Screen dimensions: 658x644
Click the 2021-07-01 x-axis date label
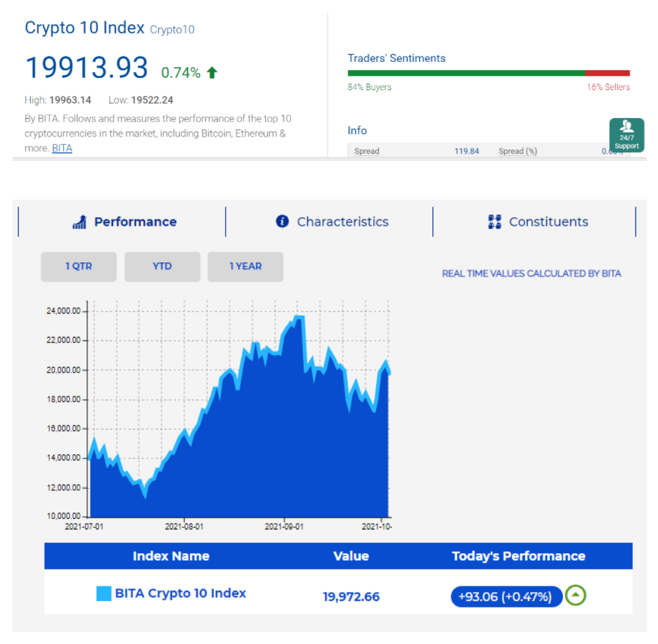[x=84, y=527]
